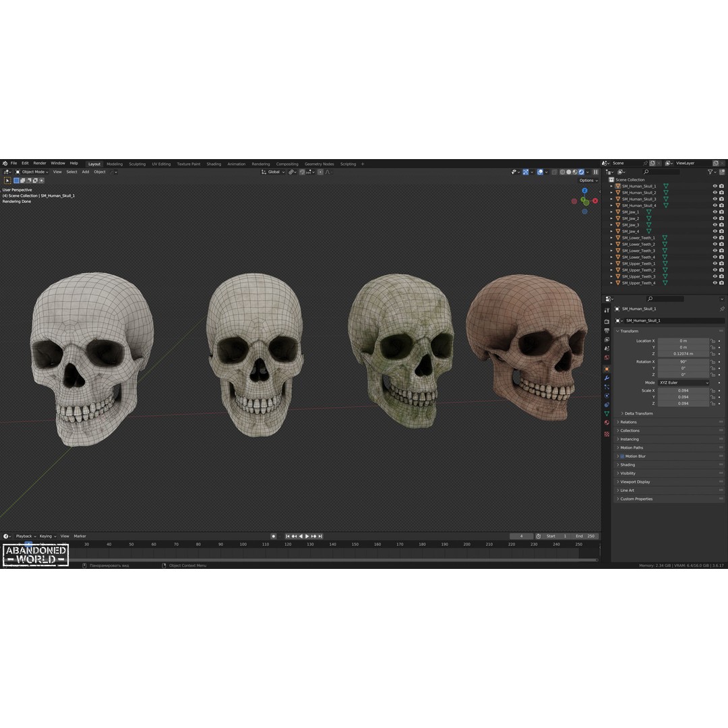Jump to the timeline start frame
This screenshot has width=728, height=728.
(287, 537)
